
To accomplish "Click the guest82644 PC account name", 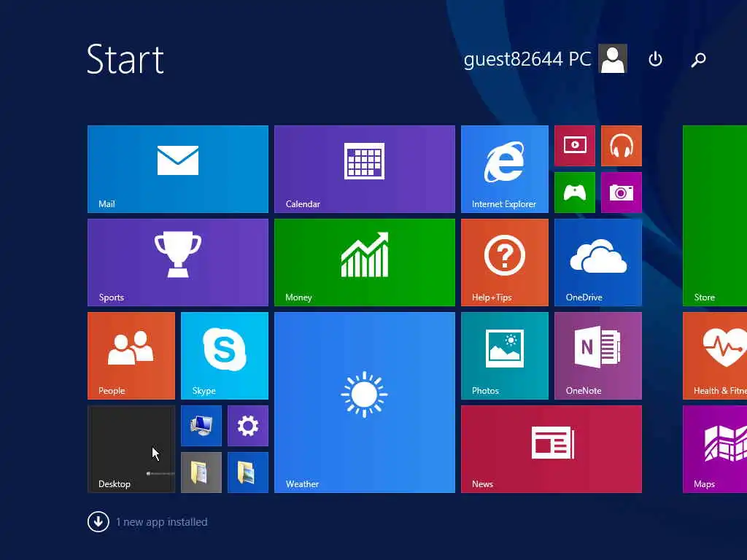I will 527,59.
